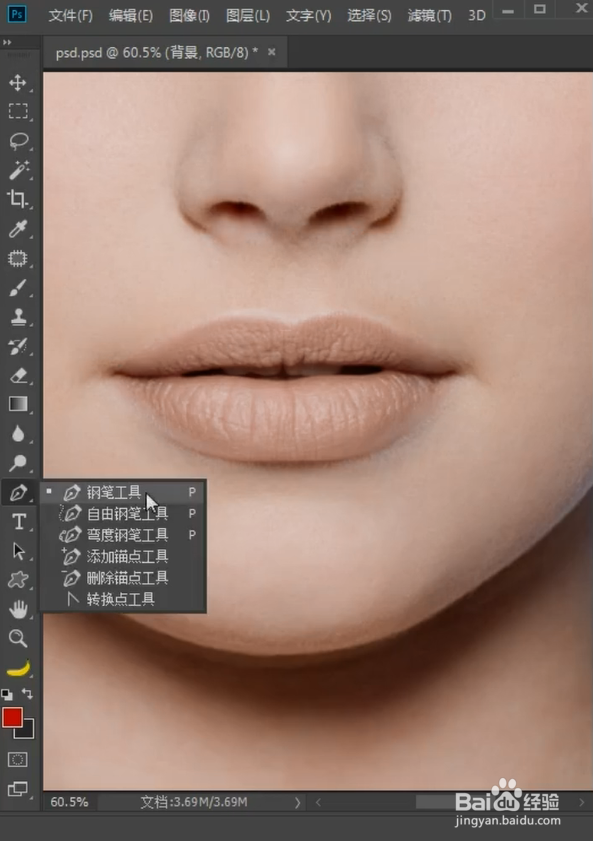Choose 转换点工具 from the flyout
This screenshot has height=841, width=593.
point(123,599)
